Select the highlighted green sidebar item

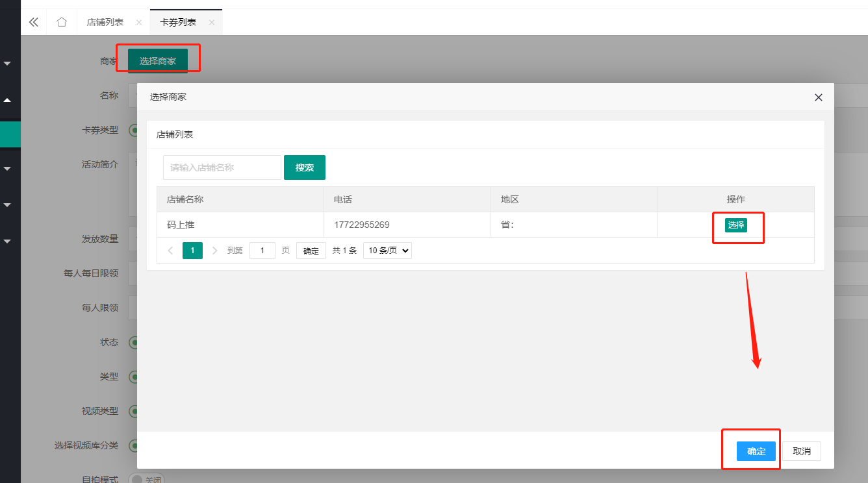[10, 134]
